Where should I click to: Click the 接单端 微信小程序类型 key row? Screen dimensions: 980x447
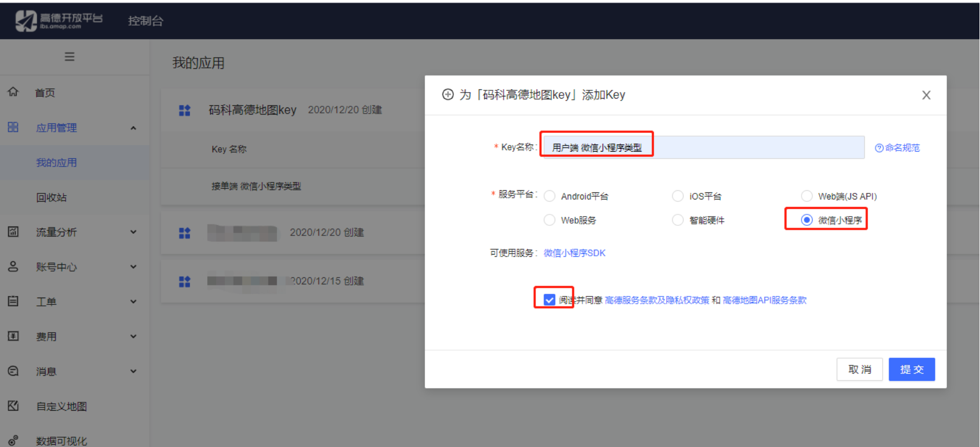(256, 186)
